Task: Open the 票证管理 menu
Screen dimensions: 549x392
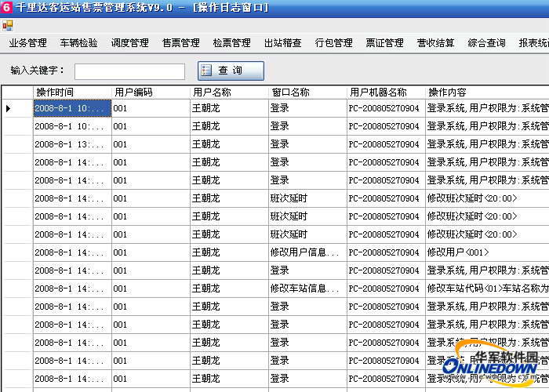Action: pyautogui.click(x=384, y=43)
